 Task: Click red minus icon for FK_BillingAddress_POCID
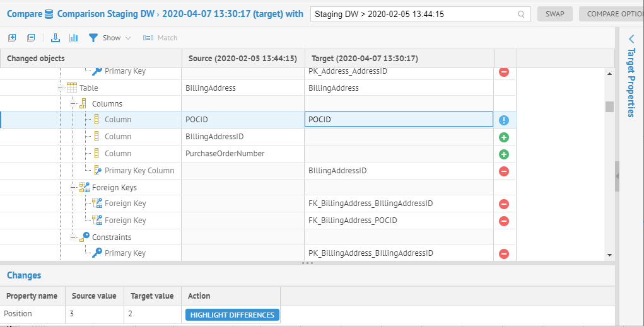[504, 221]
